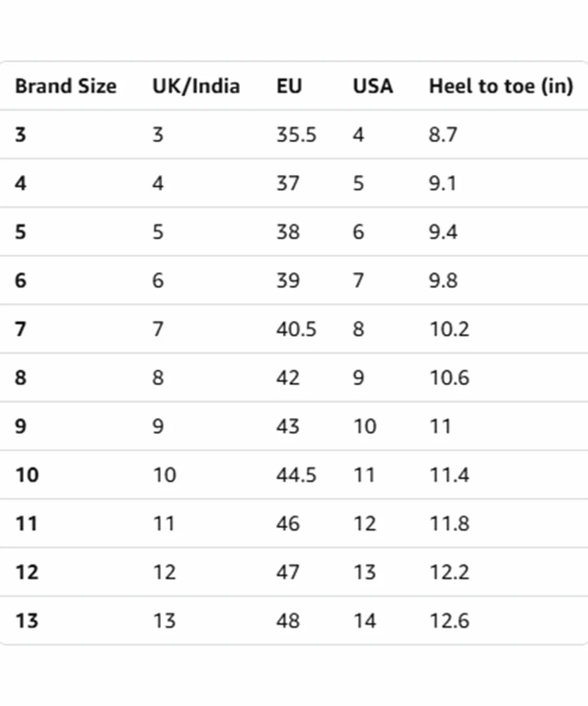
Task: Click the USA column header
Action: pos(373,86)
